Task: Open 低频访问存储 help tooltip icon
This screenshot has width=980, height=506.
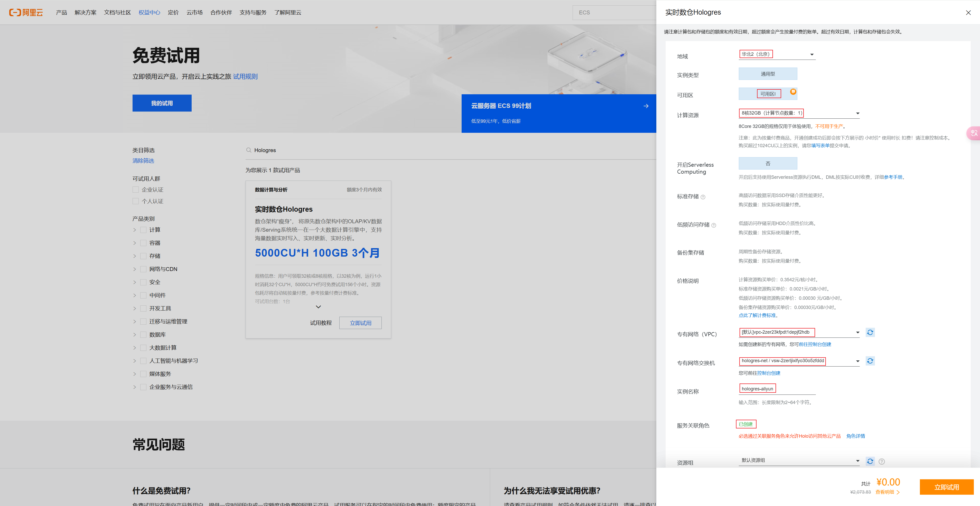Action: tap(714, 225)
